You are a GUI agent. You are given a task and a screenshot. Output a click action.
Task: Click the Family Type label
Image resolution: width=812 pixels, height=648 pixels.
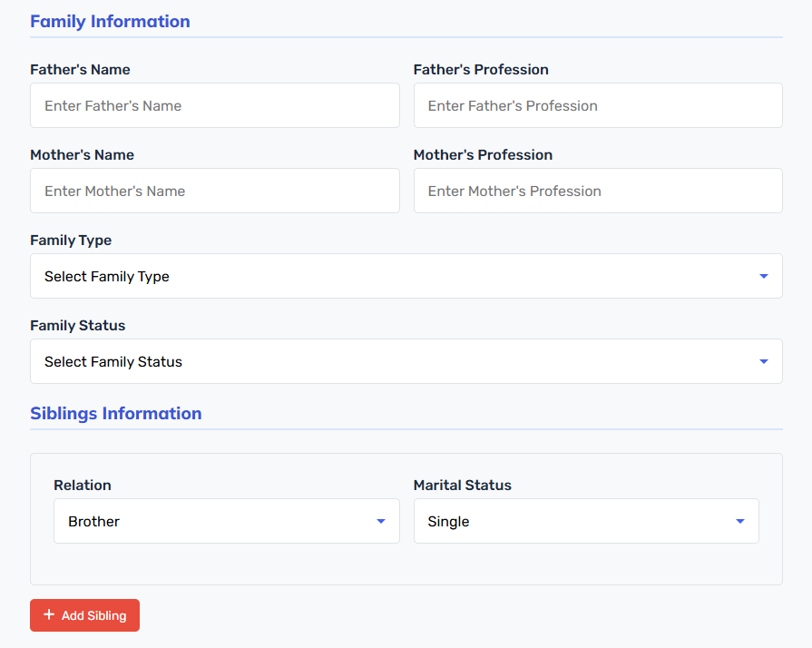click(x=71, y=241)
